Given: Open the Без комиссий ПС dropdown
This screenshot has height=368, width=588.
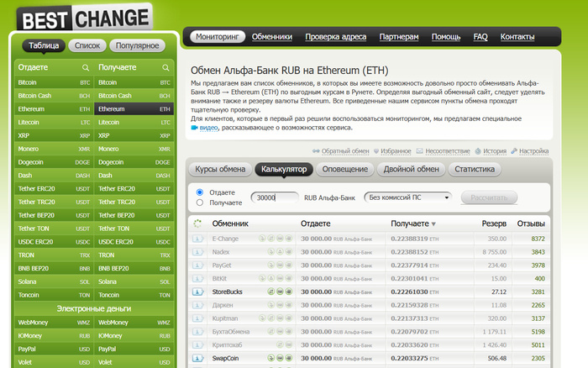Looking at the screenshot, I should 408,197.
